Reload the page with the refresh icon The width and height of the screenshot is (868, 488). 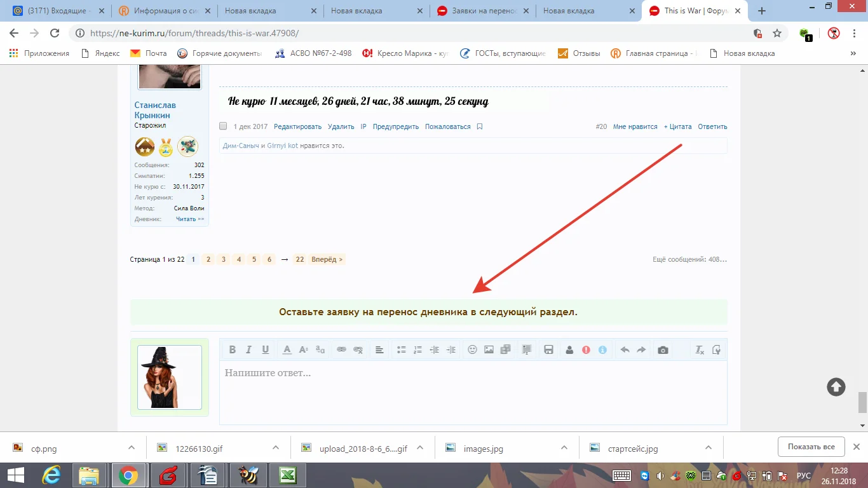[x=55, y=33]
